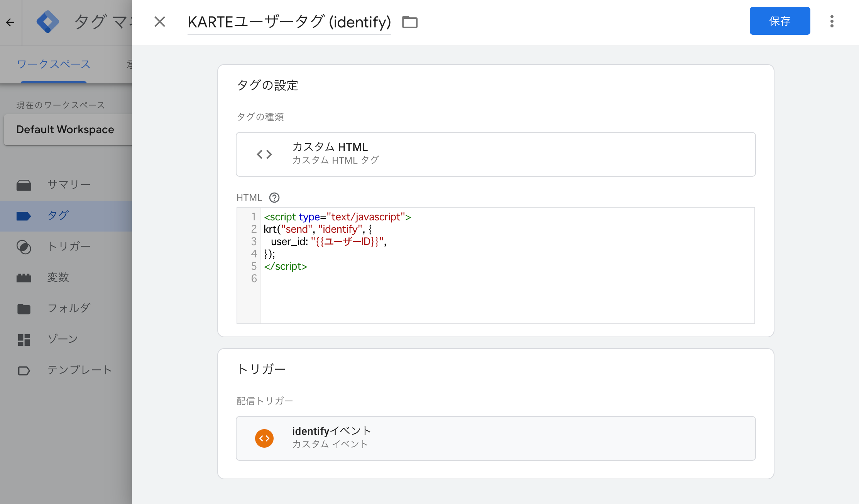Click the 変数 block icon
859x504 pixels.
[x=24, y=278]
